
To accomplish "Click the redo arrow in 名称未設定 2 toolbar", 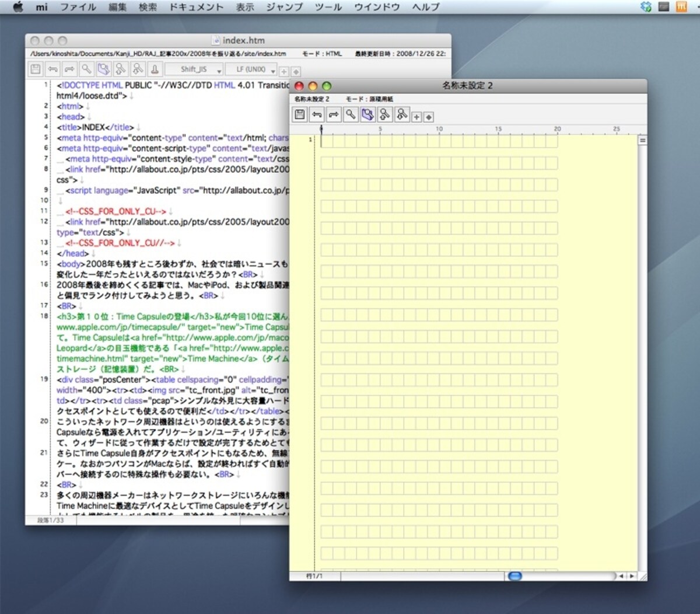I will point(334,114).
